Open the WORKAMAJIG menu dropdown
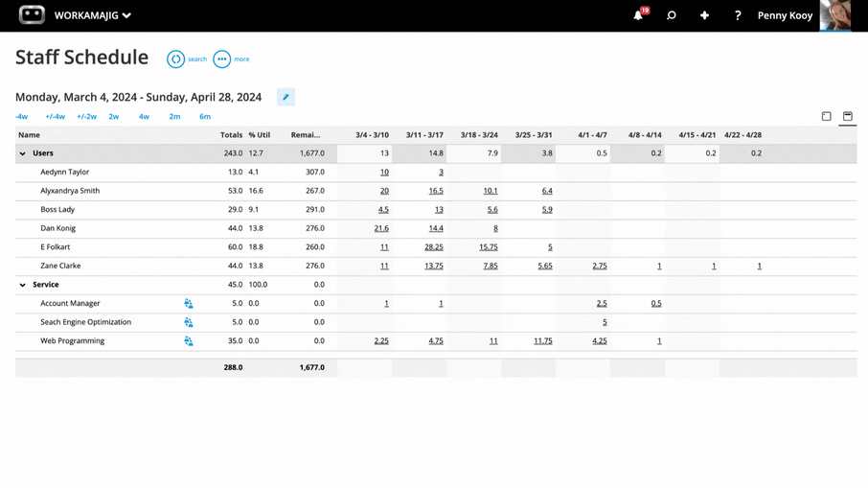Screen dimensions: 868x488 (92, 15)
